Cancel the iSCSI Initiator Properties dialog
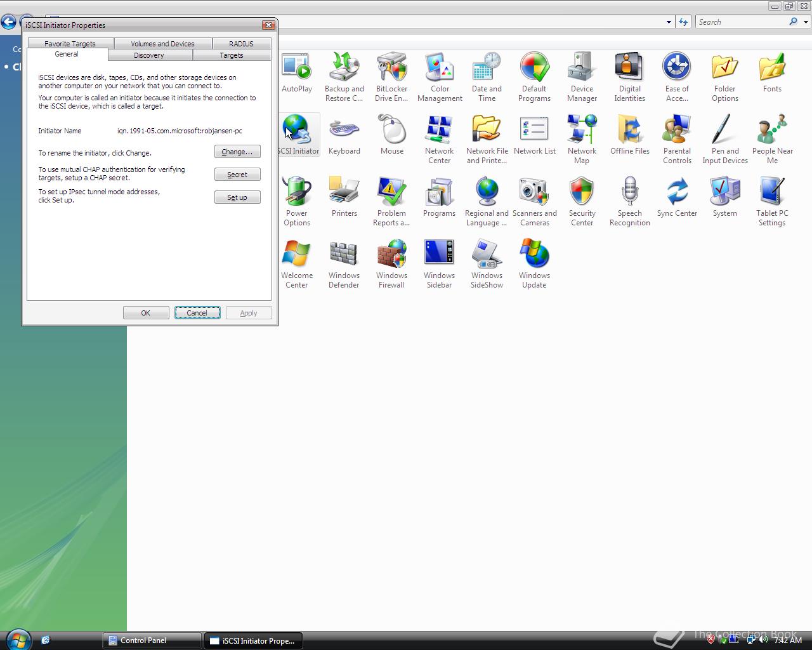 click(197, 313)
